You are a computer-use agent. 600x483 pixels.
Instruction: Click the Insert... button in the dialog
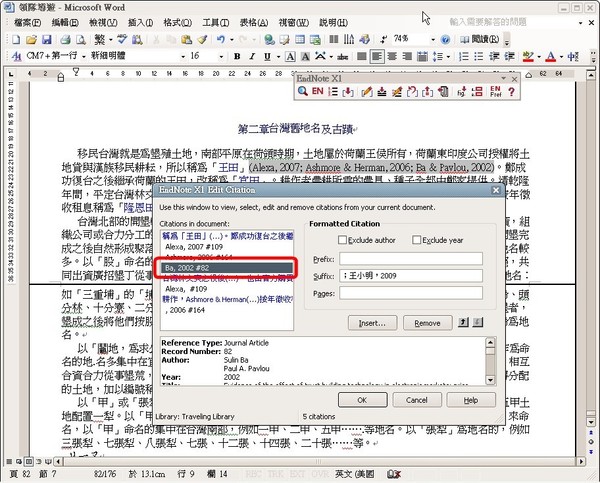(x=372, y=323)
